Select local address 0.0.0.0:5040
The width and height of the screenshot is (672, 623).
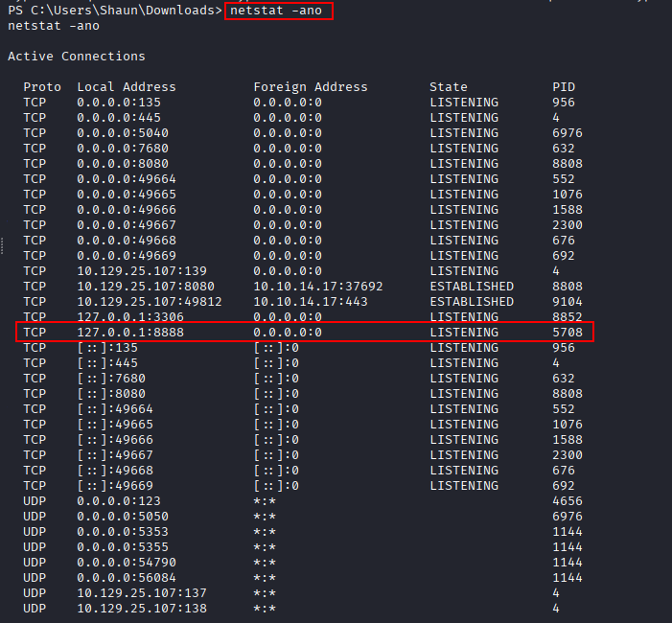(123, 133)
